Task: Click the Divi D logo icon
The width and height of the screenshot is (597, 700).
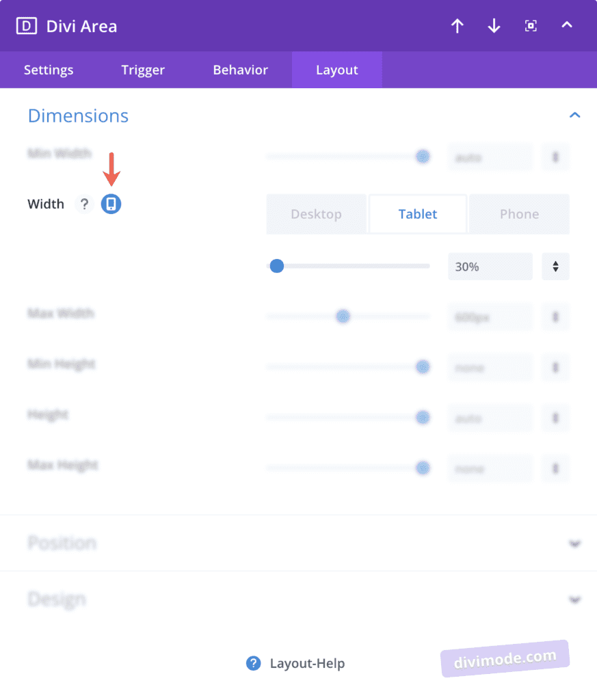Action: coord(27,26)
